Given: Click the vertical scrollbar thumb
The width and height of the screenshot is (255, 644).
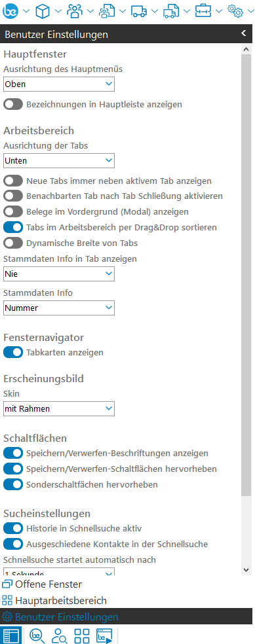Looking at the screenshot, I should [246, 275].
